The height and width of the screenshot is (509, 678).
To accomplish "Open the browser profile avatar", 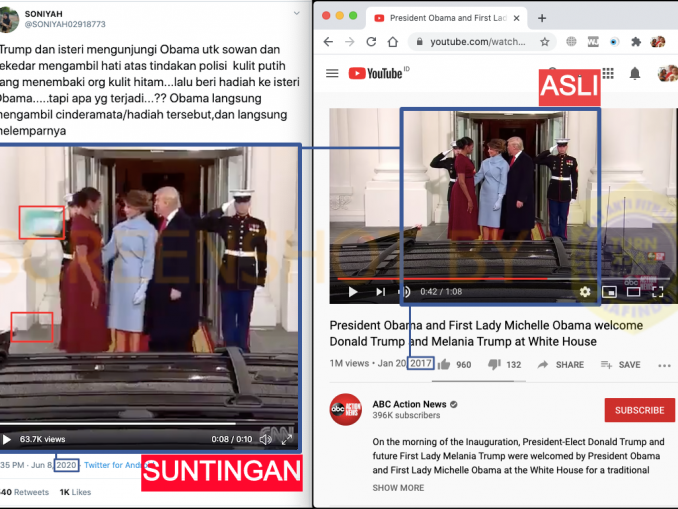I will tap(658, 42).
